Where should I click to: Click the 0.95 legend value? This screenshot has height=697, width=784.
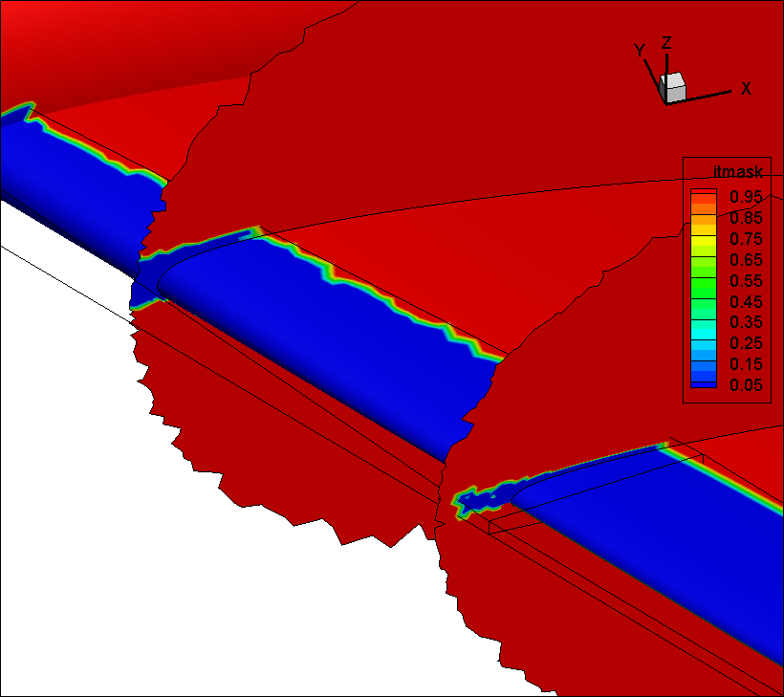click(746, 197)
